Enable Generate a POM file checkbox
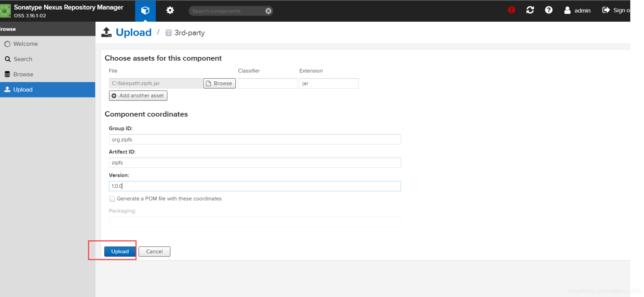644x297 pixels. click(112, 199)
